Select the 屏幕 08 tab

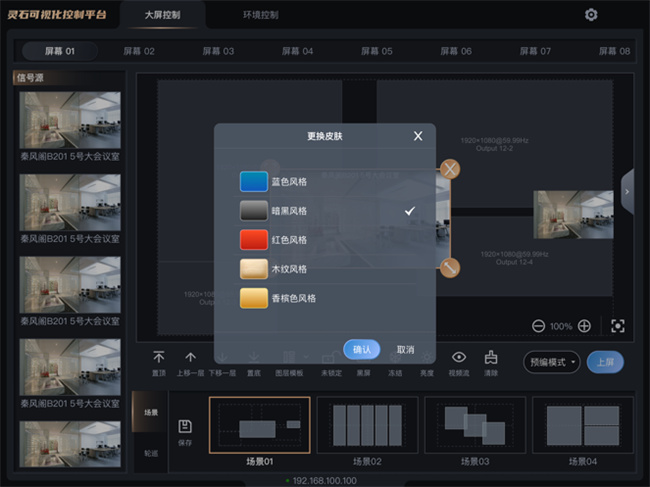coord(614,51)
